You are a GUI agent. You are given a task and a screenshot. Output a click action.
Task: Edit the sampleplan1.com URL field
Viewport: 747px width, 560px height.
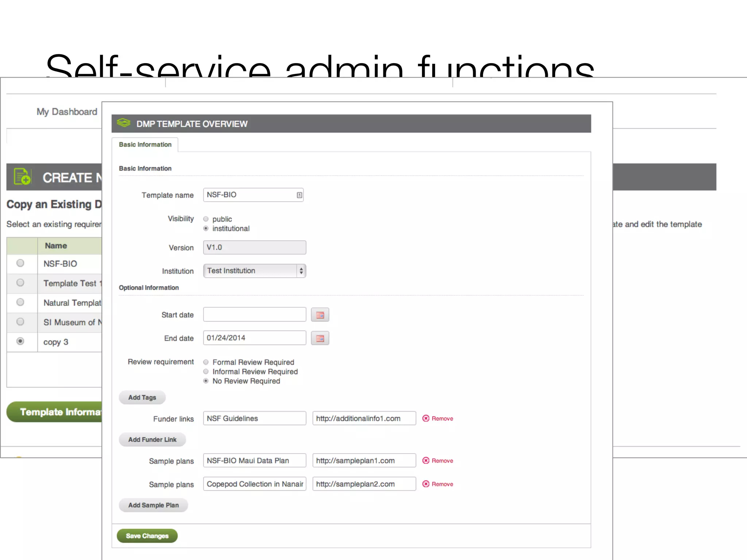(x=364, y=460)
